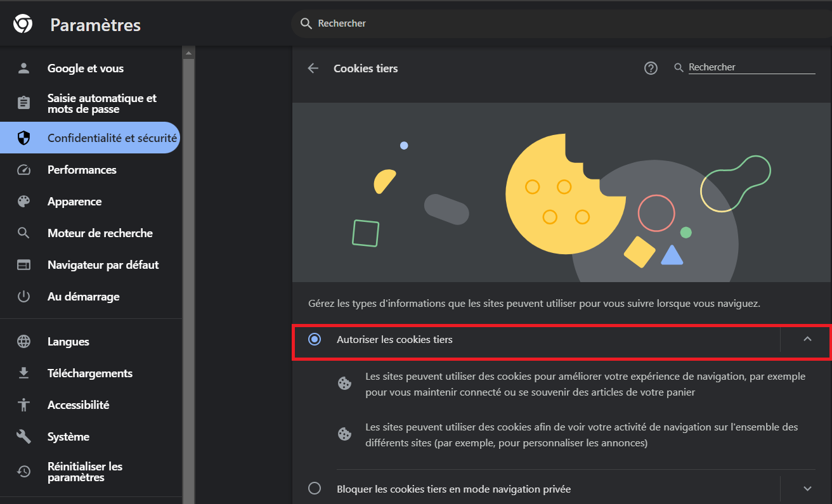The image size is (832, 504).
Task: Click the palette icon for Apparence
Action: click(x=23, y=202)
